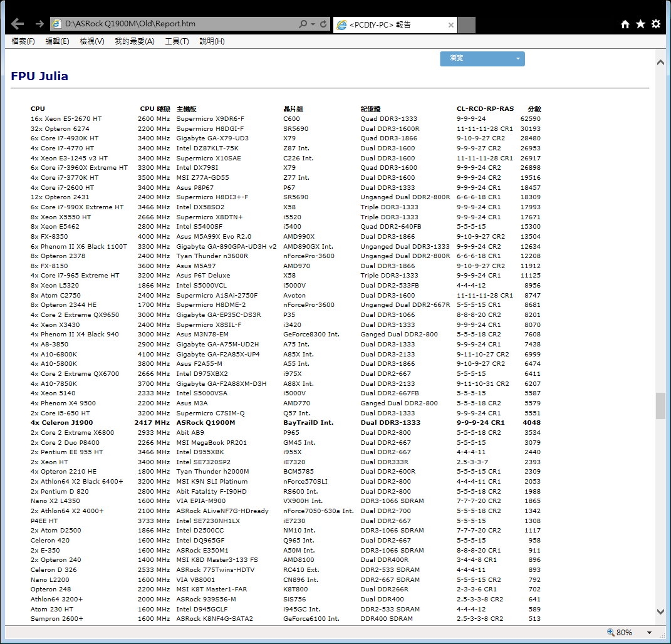Screen dimensions: 671x644
Task: Click the 16x Xeon E5-2670 HT row
Action: (286, 118)
